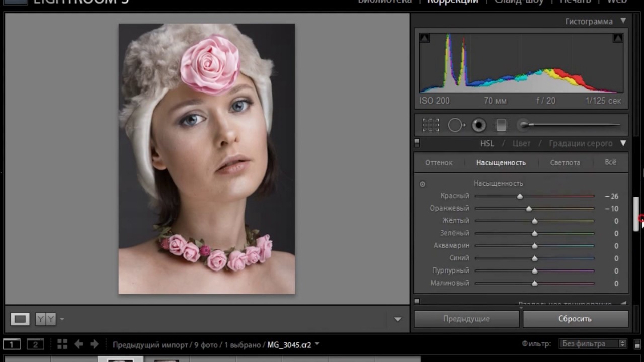Viewport: 644px width, 362px height.
Task: Collapse the HSL panel triangle
Action: 623,143
